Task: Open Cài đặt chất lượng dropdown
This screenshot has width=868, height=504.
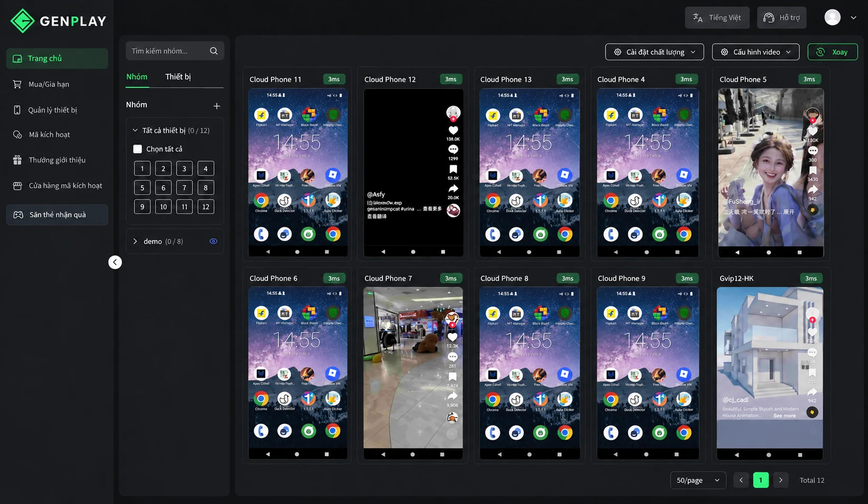Action: 655,52
